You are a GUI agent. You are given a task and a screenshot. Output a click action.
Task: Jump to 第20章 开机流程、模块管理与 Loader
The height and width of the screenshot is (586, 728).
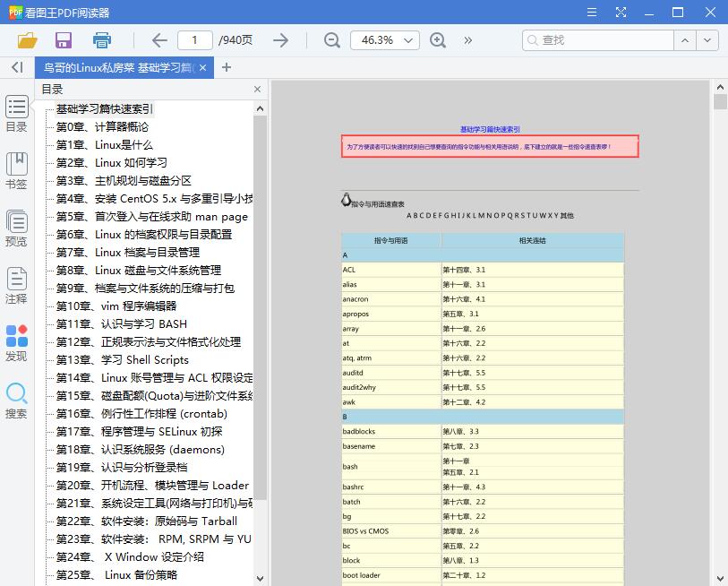[152, 486]
